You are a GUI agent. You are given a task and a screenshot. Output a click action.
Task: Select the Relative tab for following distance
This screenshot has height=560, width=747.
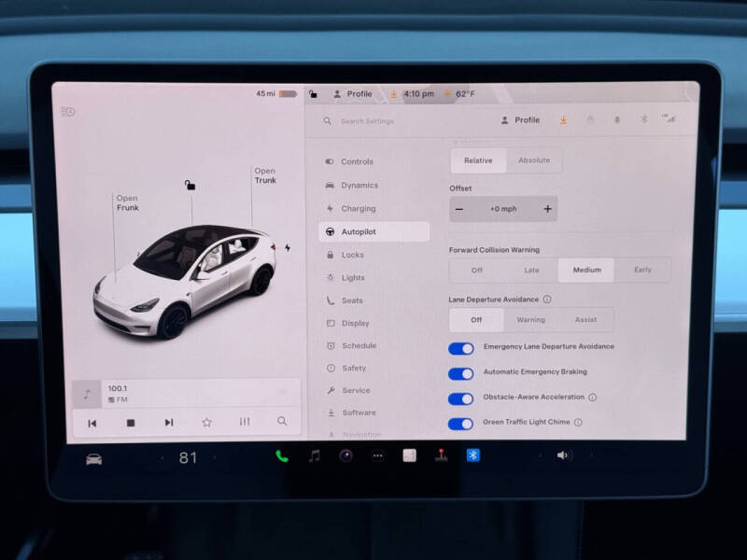tap(477, 160)
